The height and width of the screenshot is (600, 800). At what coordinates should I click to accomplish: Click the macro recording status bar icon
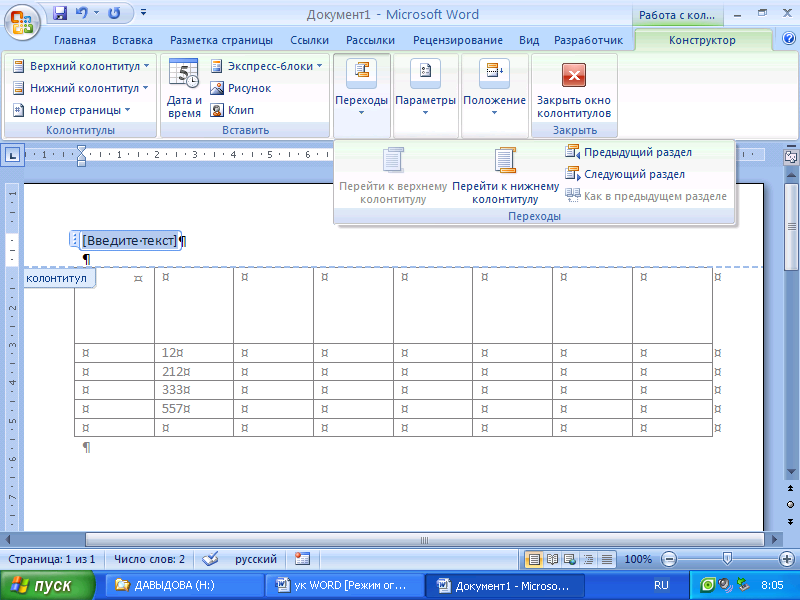(x=302, y=559)
